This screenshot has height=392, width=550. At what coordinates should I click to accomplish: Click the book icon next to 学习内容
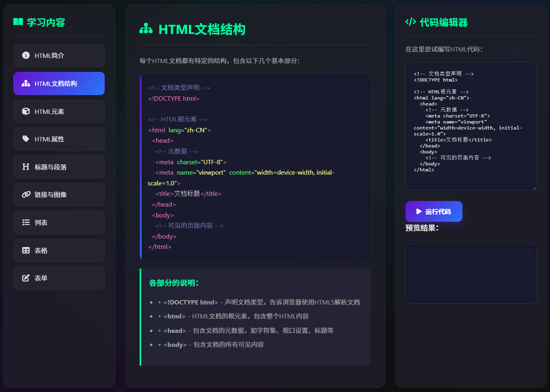[x=18, y=22]
